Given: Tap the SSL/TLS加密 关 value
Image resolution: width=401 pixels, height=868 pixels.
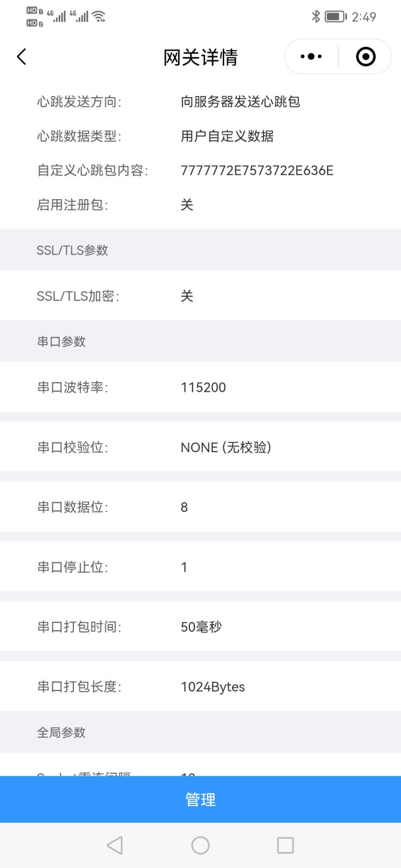Looking at the screenshot, I should point(187,296).
